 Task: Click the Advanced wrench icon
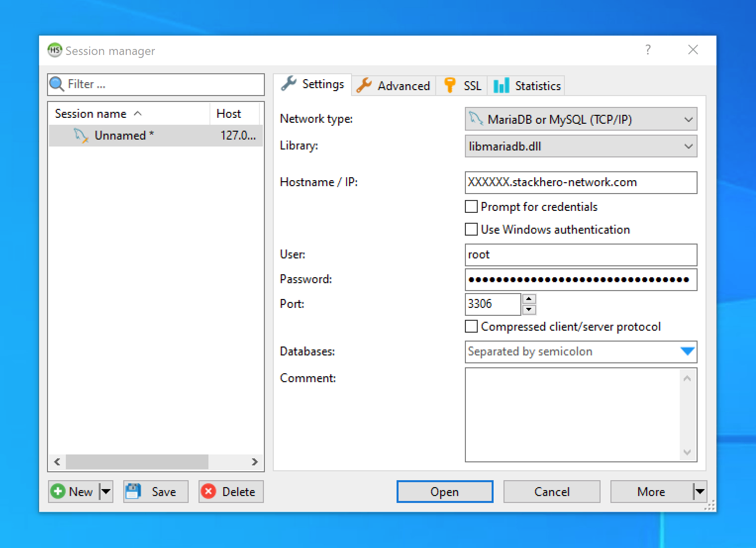tap(363, 85)
